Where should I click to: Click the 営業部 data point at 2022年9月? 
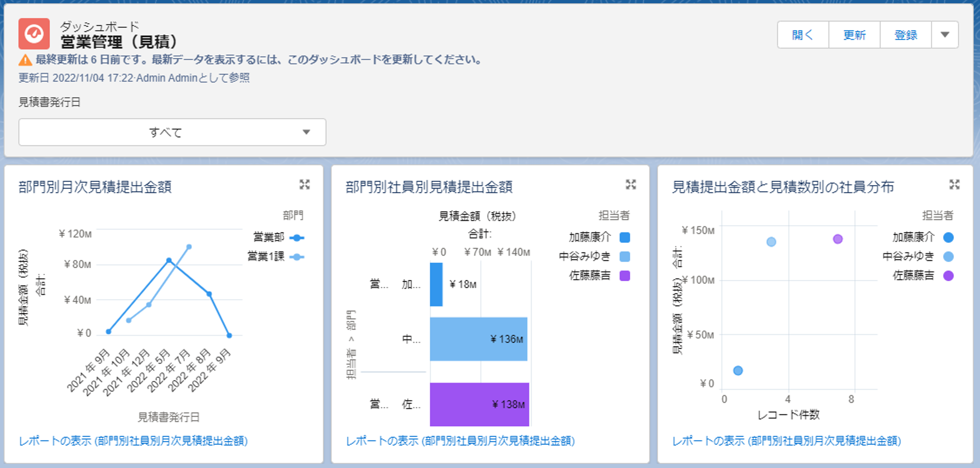[229, 335]
